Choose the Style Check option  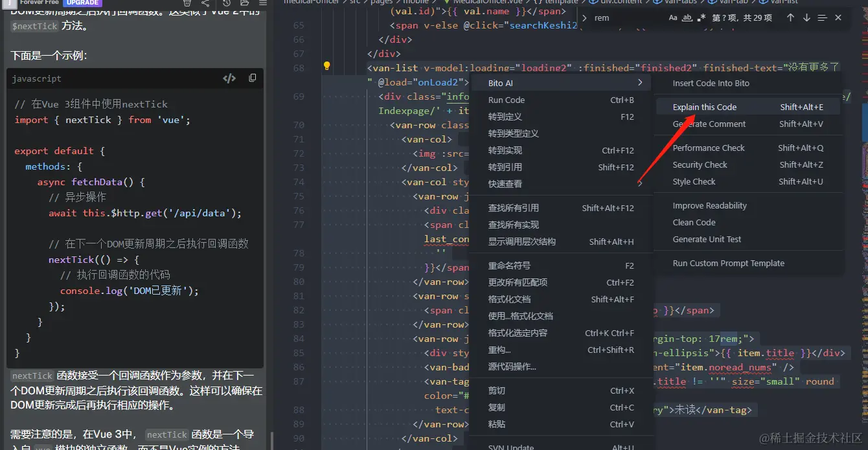coord(748,181)
